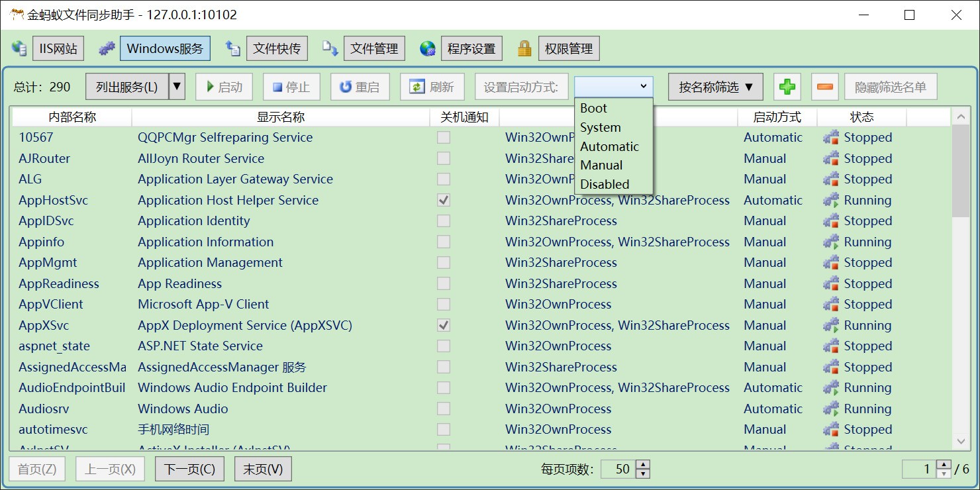Choose Automatic in the startup type list
980x490 pixels.
pos(609,146)
